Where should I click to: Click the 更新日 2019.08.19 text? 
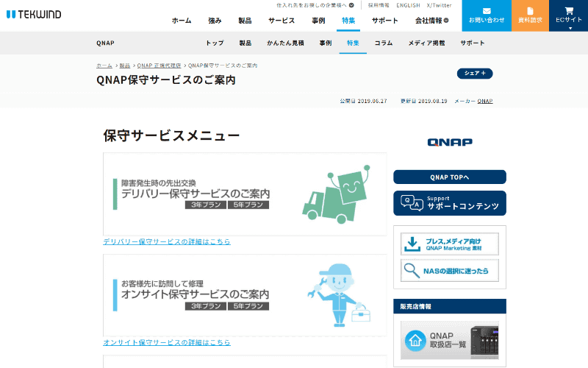click(x=424, y=101)
